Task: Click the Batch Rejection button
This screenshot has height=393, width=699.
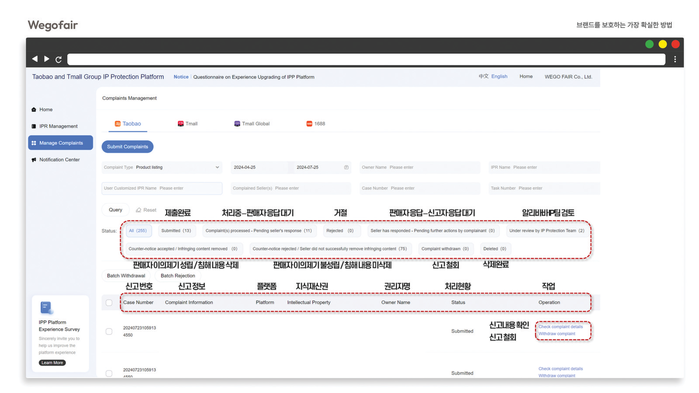Action: (x=178, y=276)
